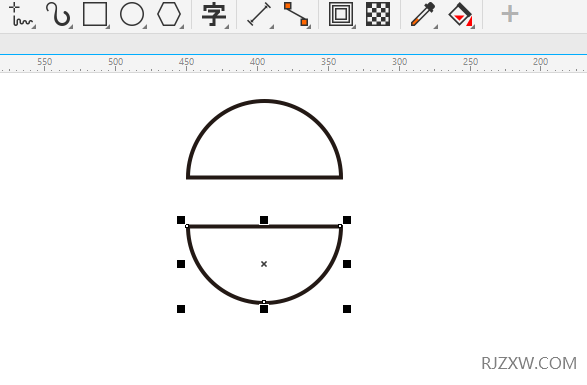Image resolution: width=587 pixels, height=385 pixels.
Task: Select the Artistic Media tool
Action: [58, 14]
